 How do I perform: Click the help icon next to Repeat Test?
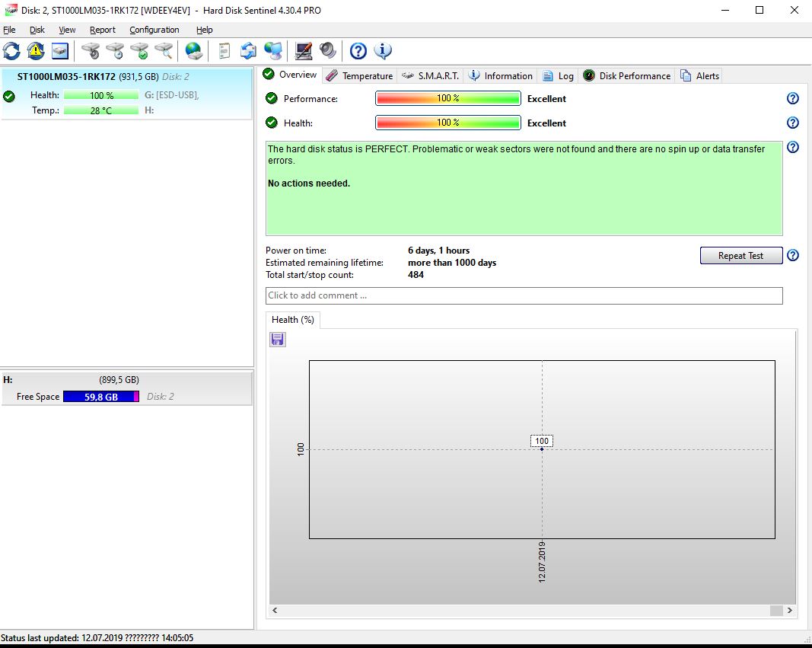click(792, 255)
